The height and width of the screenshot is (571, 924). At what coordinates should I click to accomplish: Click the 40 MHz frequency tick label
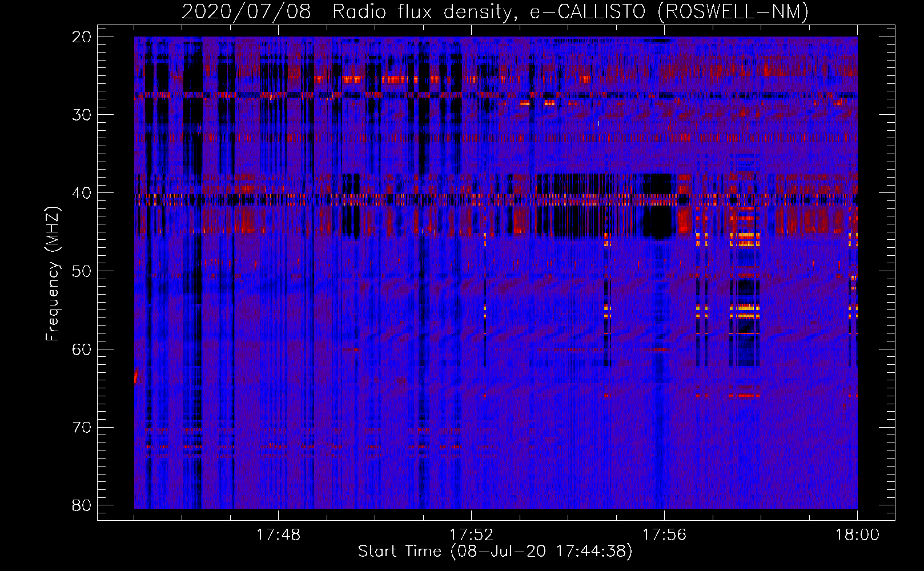coord(82,193)
